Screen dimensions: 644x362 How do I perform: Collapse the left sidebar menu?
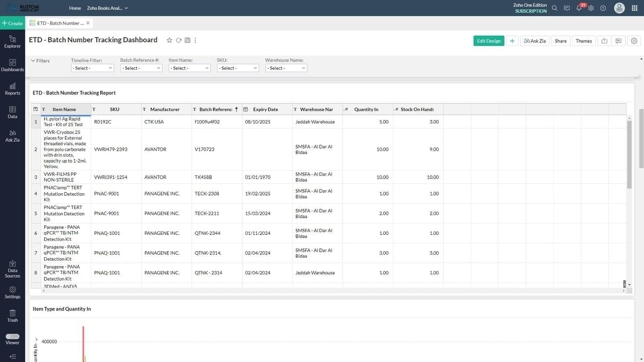coord(12,356)
